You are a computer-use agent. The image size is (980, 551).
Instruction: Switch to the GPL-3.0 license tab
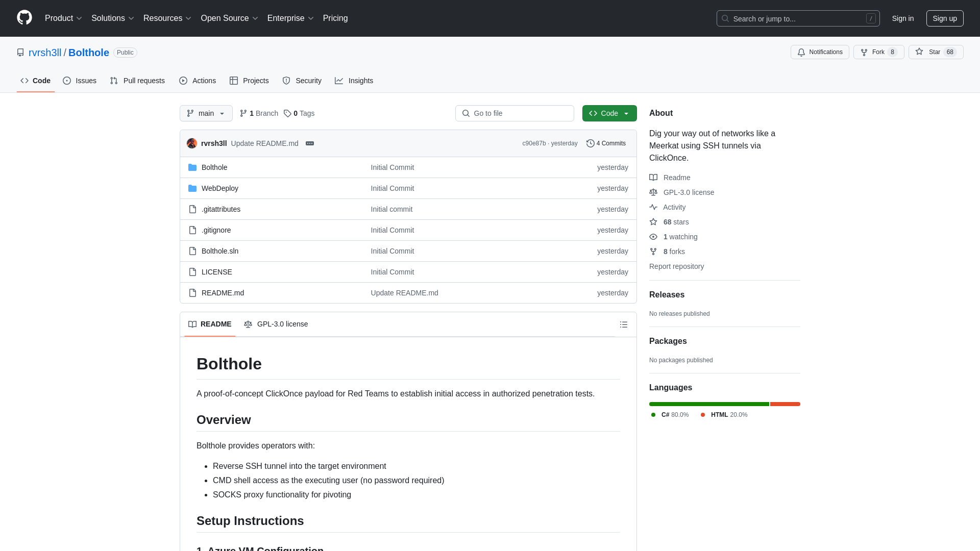coord(276,324)
